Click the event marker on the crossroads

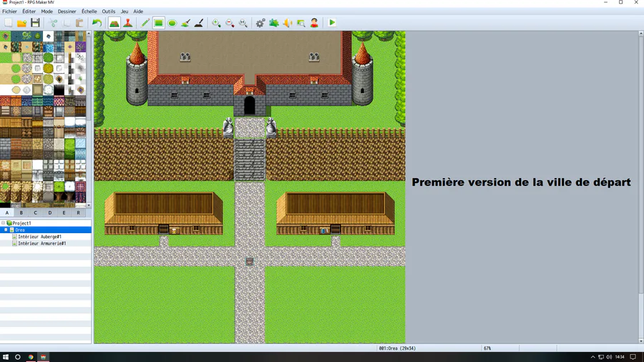coord(249,261)
